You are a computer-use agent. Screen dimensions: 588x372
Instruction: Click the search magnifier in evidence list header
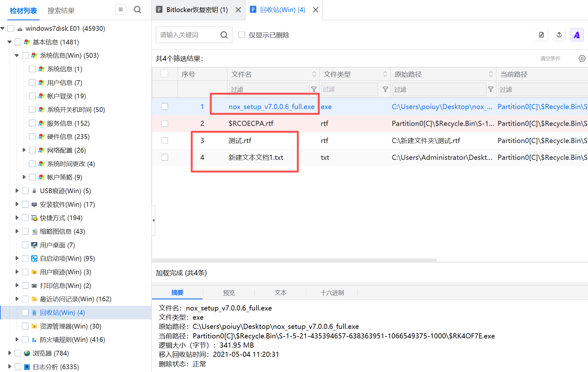pos(137,10)
